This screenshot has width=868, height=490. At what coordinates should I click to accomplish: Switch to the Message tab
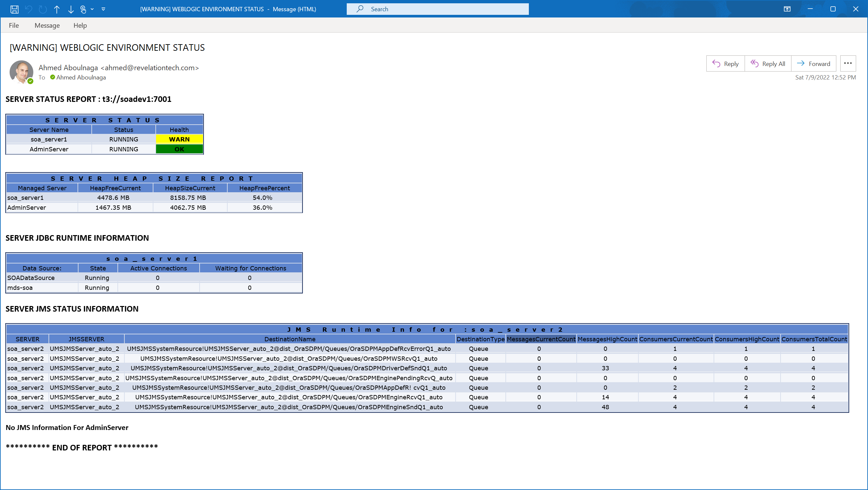(x=47, y=25)
